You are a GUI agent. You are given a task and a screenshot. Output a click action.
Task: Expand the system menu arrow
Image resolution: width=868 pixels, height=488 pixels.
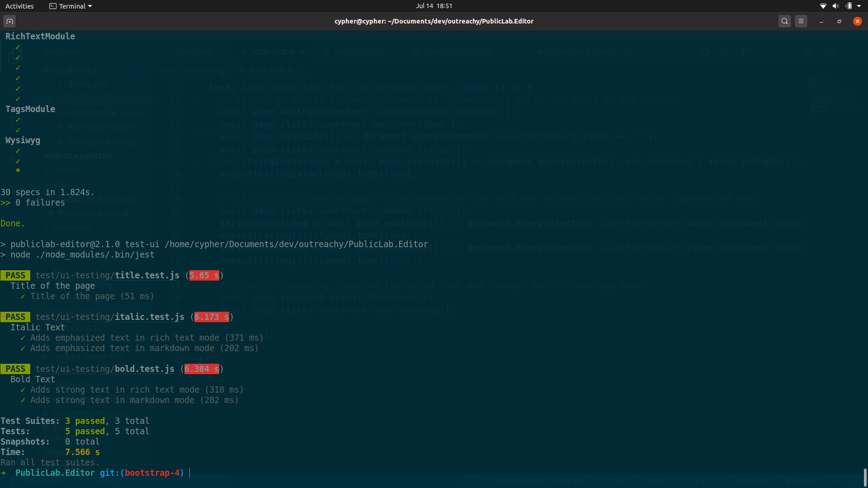point(859,6)
